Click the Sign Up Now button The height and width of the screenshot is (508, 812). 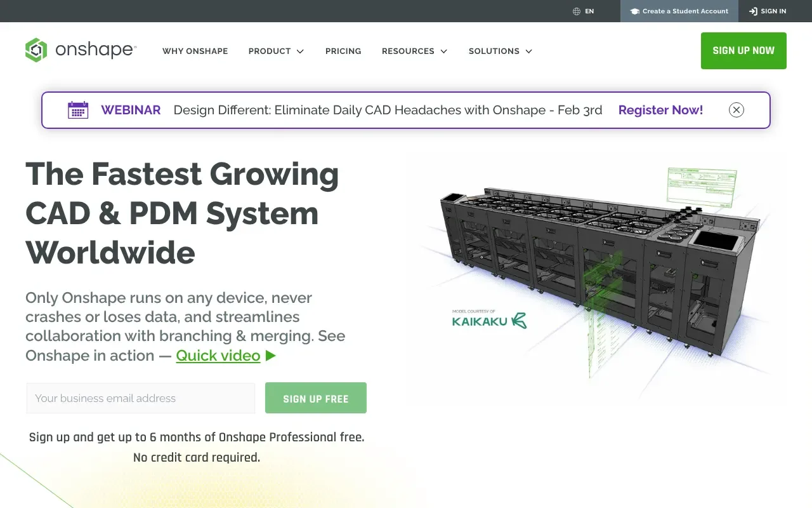[x=743, y=51]
